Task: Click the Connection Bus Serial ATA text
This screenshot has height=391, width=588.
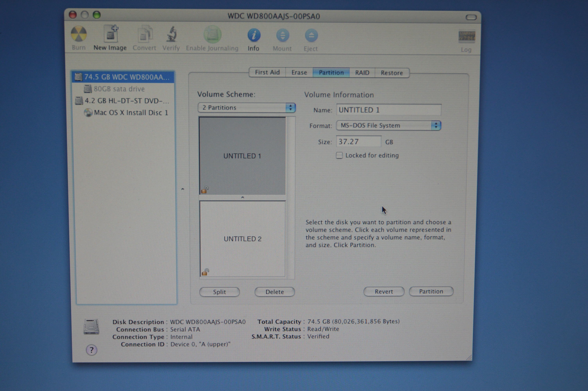Action: tap(185, 329)
